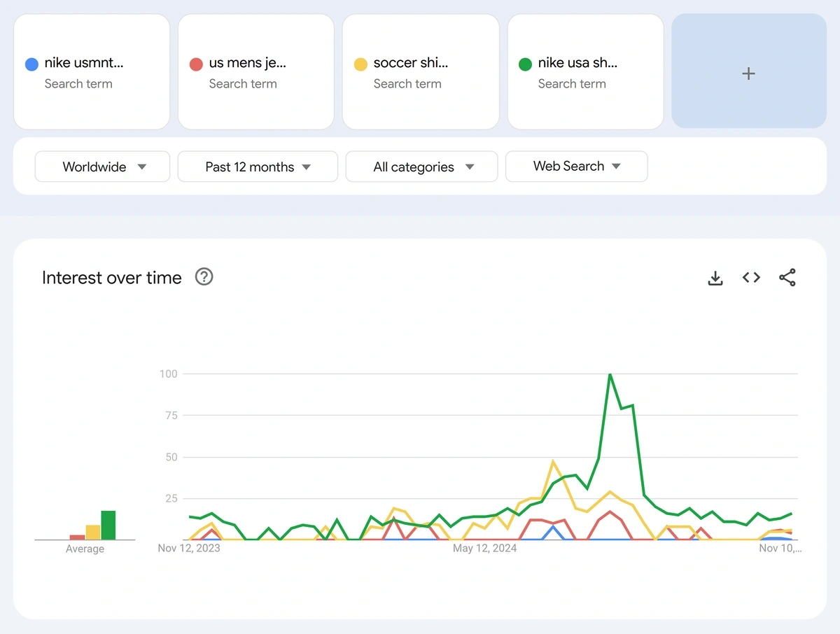Click the green peak at 100 on chart

(610, 374)
